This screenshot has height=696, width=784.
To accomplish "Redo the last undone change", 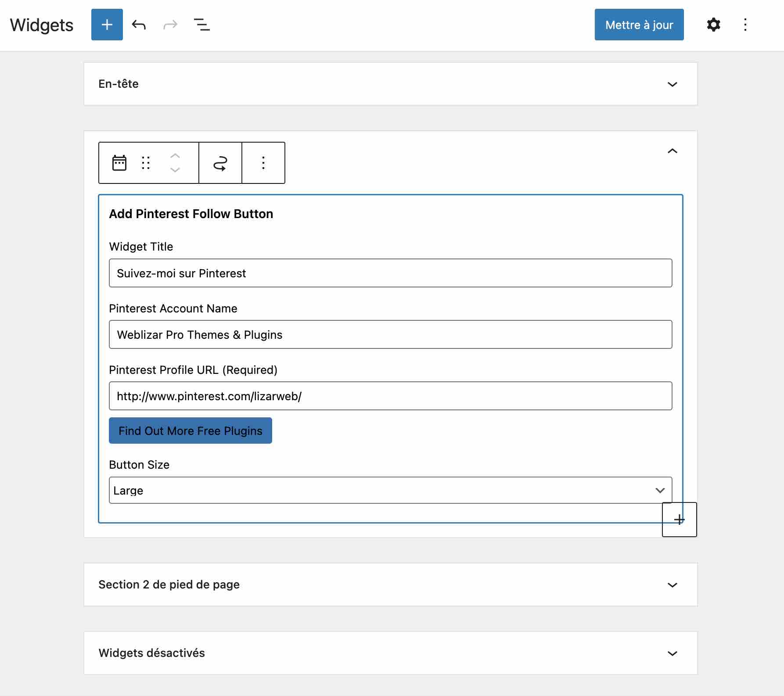I will (170, 25).
